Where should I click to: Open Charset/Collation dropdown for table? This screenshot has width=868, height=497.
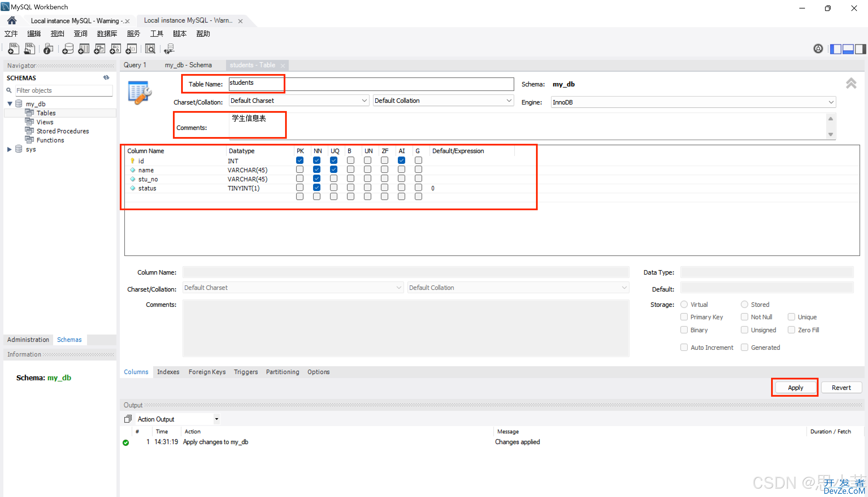point(364,101)
